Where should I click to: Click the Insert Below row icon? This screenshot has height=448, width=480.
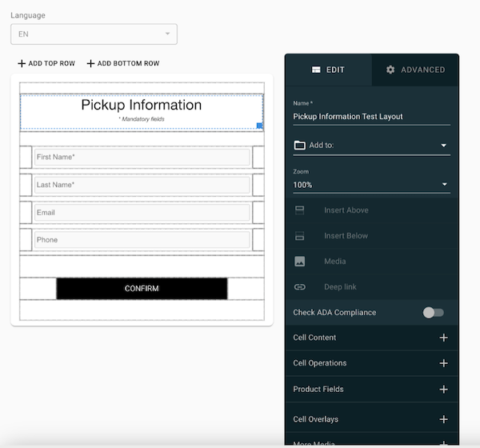(x=299, y=236)
